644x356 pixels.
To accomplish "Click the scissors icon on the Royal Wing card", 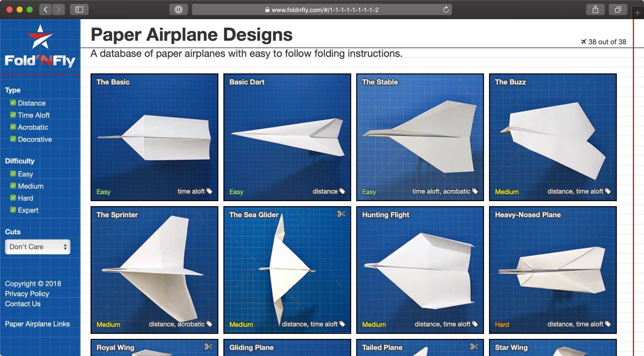I will (208, 346).
